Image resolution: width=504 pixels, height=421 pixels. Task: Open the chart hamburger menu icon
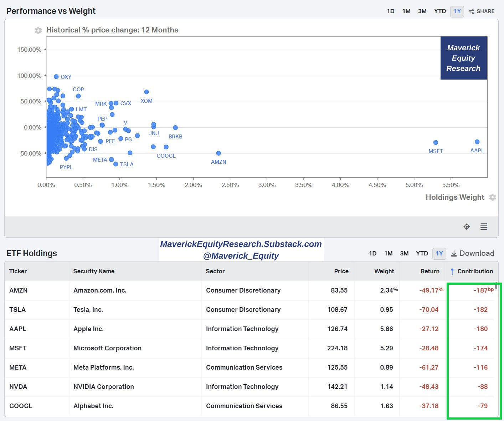[484, 227]
